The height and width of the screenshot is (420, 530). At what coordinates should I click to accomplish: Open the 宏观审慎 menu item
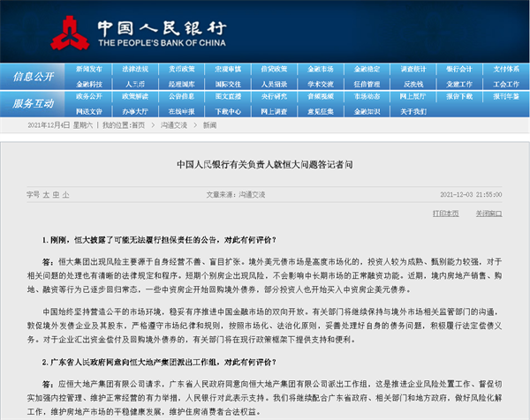click(228, 69)
